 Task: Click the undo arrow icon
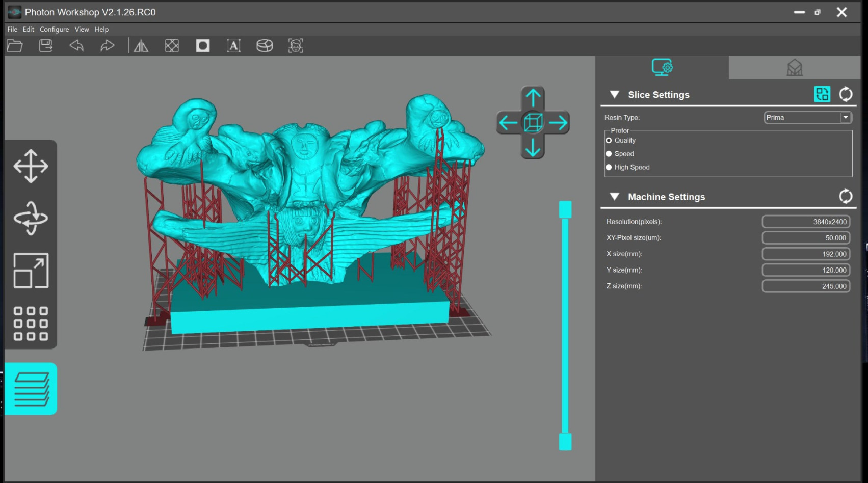[76, 46]
